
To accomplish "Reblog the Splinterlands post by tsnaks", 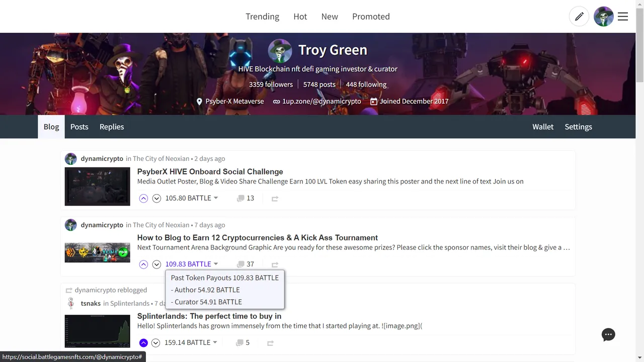I will (270, 343).
